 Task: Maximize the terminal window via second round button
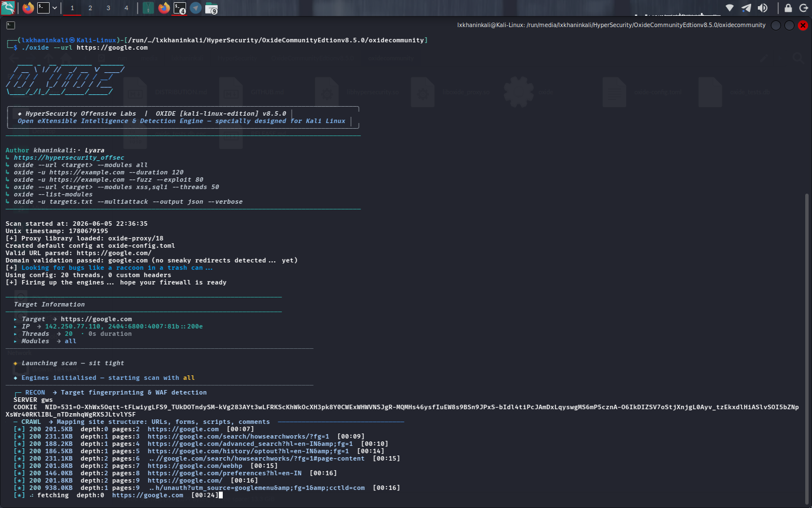point(789,25)
